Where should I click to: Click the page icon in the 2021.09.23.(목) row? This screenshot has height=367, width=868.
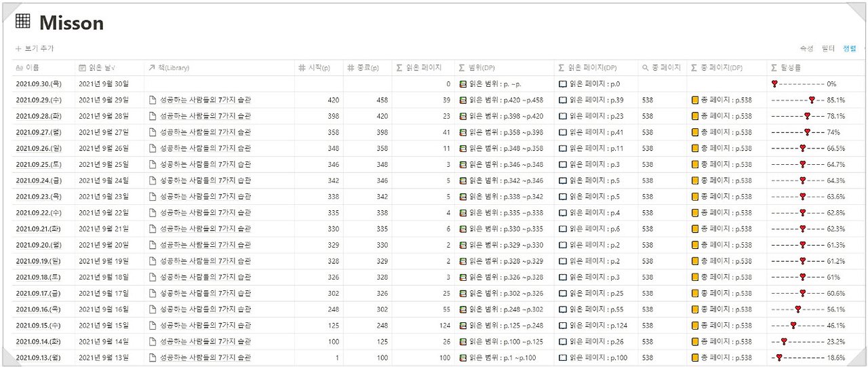tap(153, 197)
